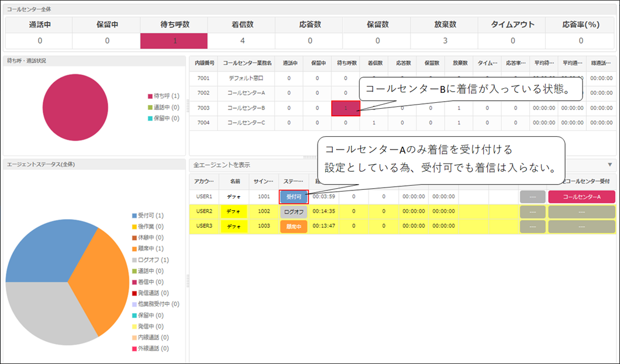Image resolution: width=620 pixels, height=364 pixels.
Task: Select the コールセンターB row name
Action: tap(246, 108)
